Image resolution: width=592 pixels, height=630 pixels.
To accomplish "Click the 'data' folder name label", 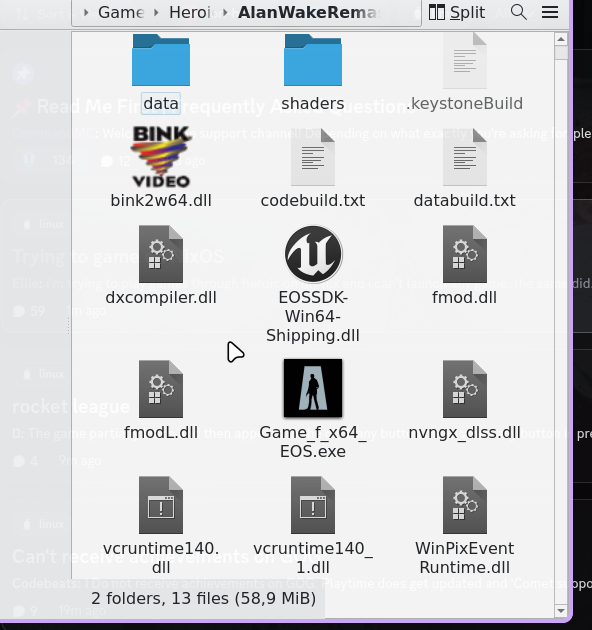I will tap(161, 104).
